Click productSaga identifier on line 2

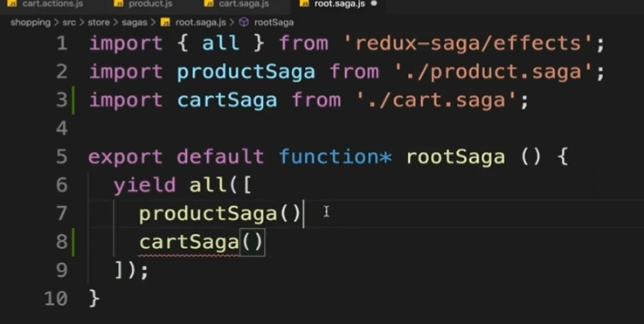[x=246, y=72]
